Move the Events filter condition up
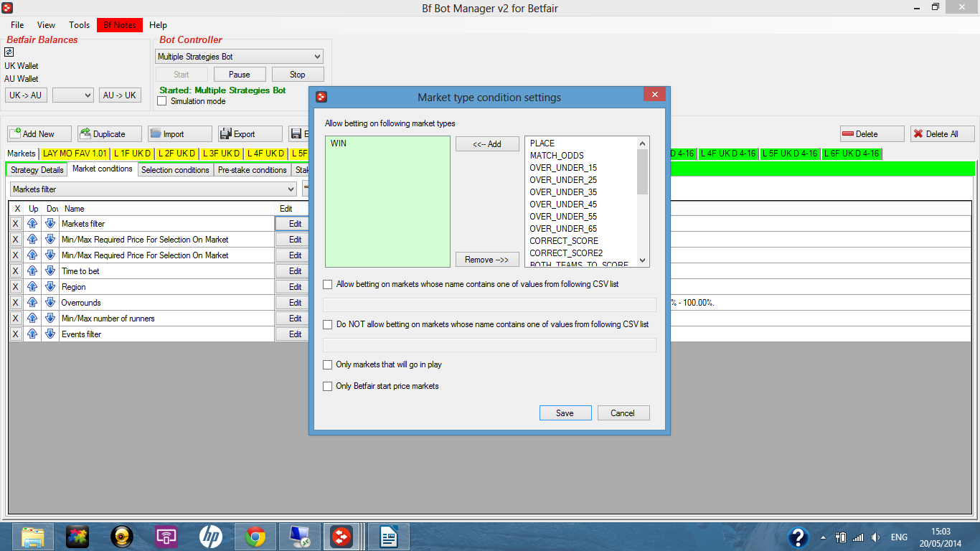The width and height of the screenshot is (980, 551). (x=32, y=334)
